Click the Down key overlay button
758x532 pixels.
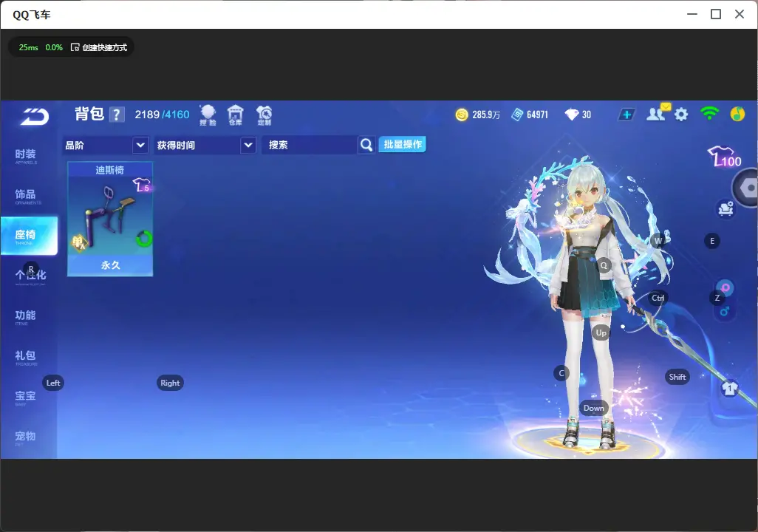pos(593,408)
